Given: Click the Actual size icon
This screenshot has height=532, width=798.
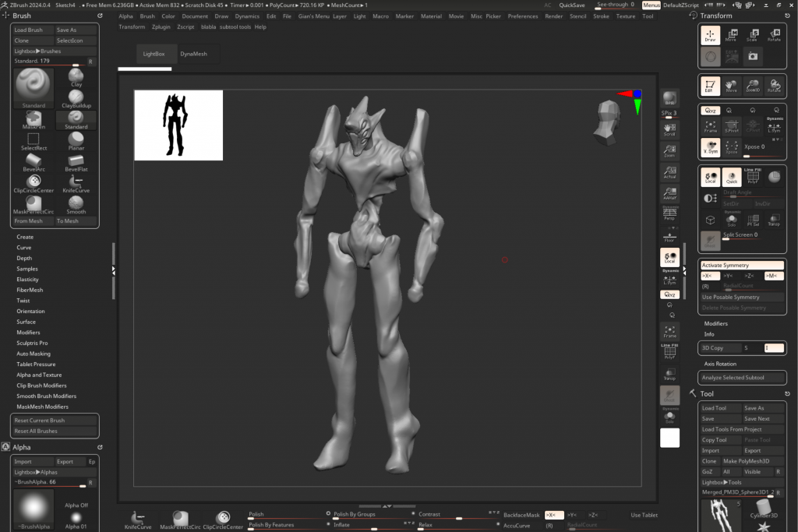Looking at the screenshot, I should [669, 172].
